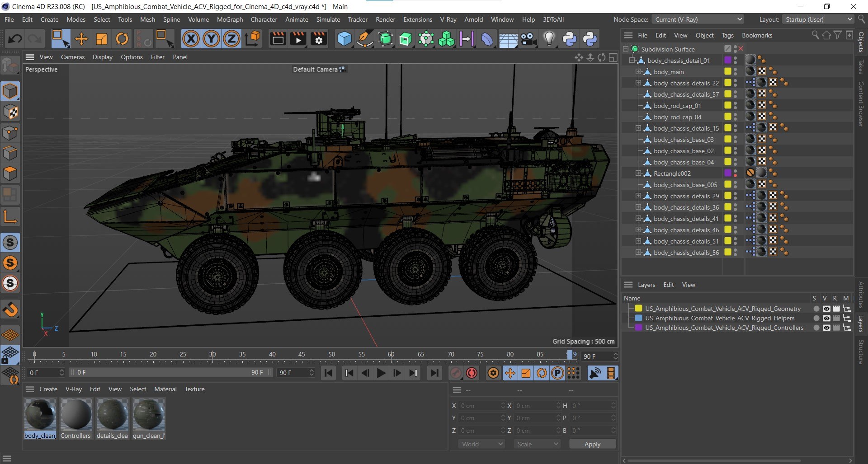Open Object manager Tags menu

pyautogui.click(x=727, y=35)
